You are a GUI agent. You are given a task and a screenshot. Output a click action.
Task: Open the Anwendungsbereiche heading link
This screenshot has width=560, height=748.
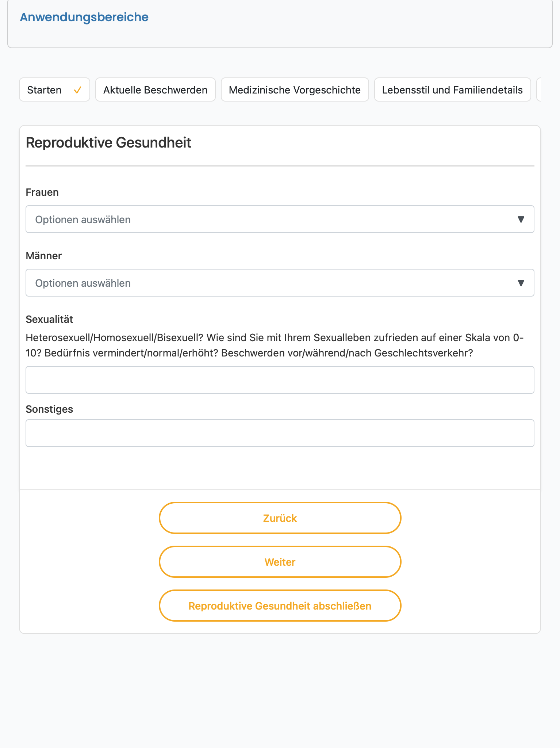84,17
